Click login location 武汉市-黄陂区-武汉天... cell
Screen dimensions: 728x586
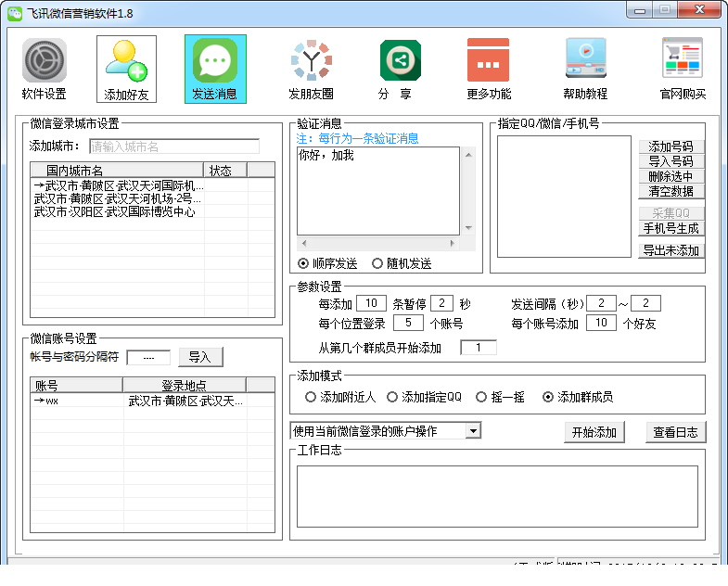coord(185,401)
